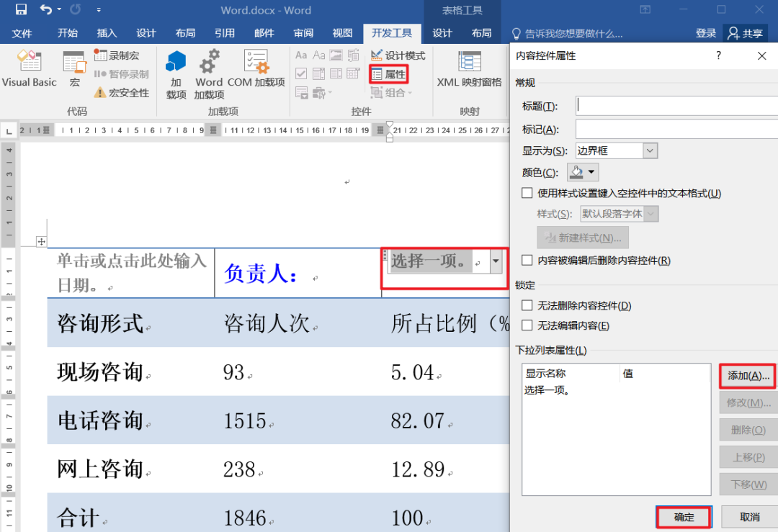Switch to 引用 tab
Image resolution: width=778 pixels, height=532 pixels.
[x=225, y=33]
